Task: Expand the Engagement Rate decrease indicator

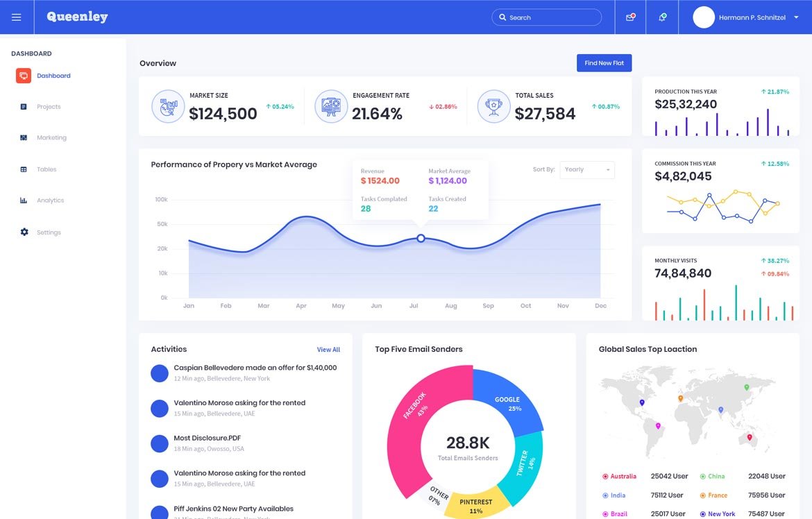Action: coord(444,106)
